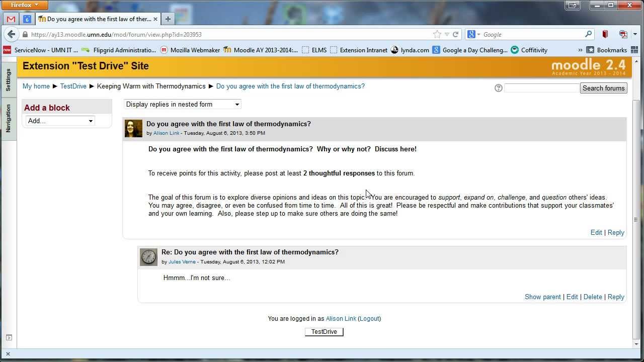The height and width of the screenshot is (362, 644).
Task: Click the Google search box
Action: pos(532,35)
